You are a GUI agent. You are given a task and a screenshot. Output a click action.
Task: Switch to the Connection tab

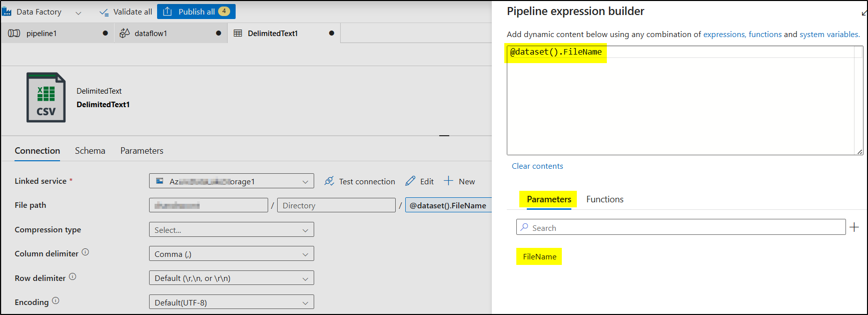(x=38, y=151)
